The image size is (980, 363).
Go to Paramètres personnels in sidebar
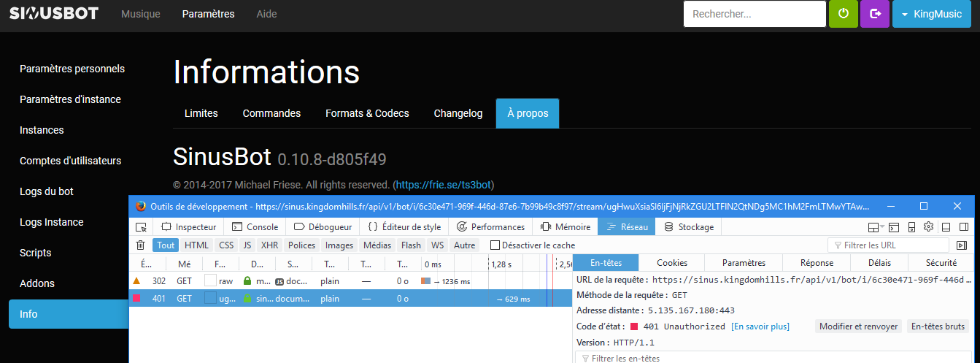pyautogui.click(x=72, y=69)
